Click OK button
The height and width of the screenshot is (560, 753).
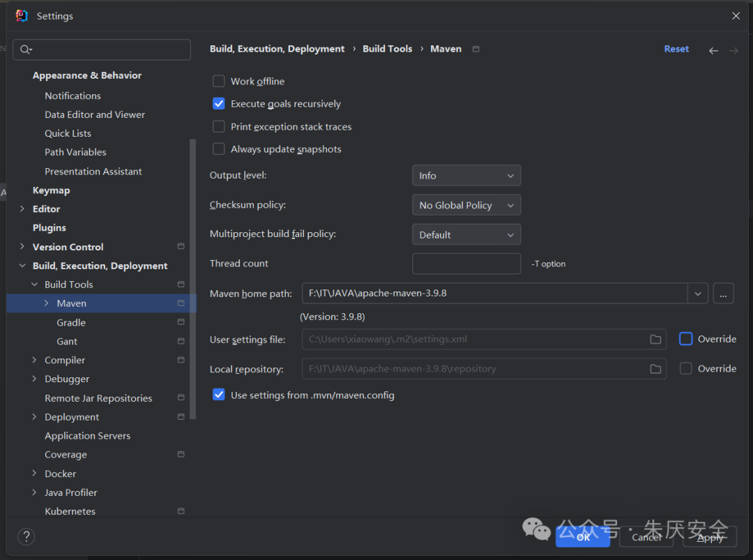[x=583, y=537]
